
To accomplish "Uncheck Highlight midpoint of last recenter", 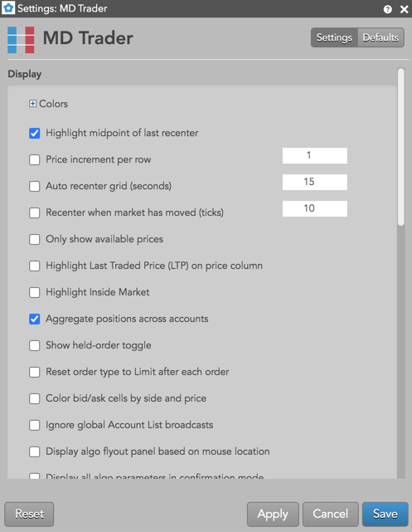I will pos(35,133).
